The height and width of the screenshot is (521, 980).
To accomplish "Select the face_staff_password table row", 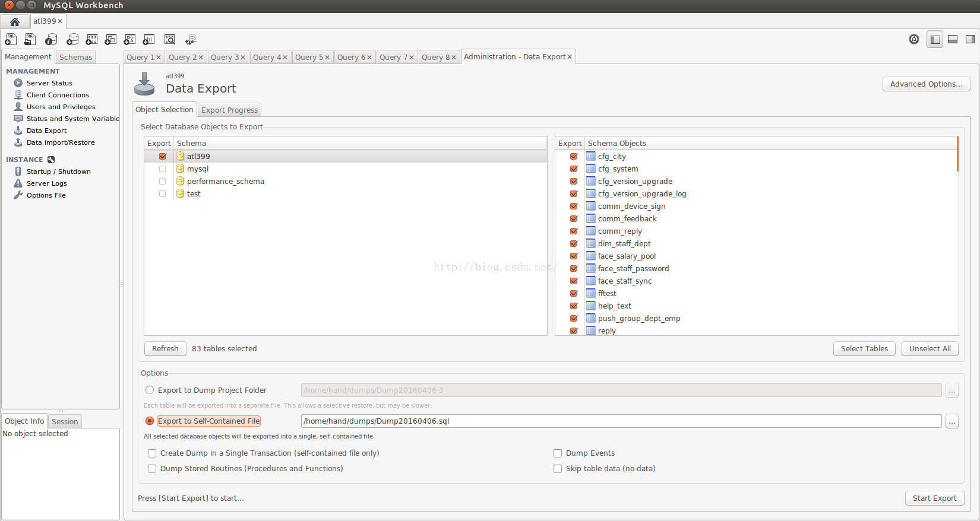I will pos(756,269).
